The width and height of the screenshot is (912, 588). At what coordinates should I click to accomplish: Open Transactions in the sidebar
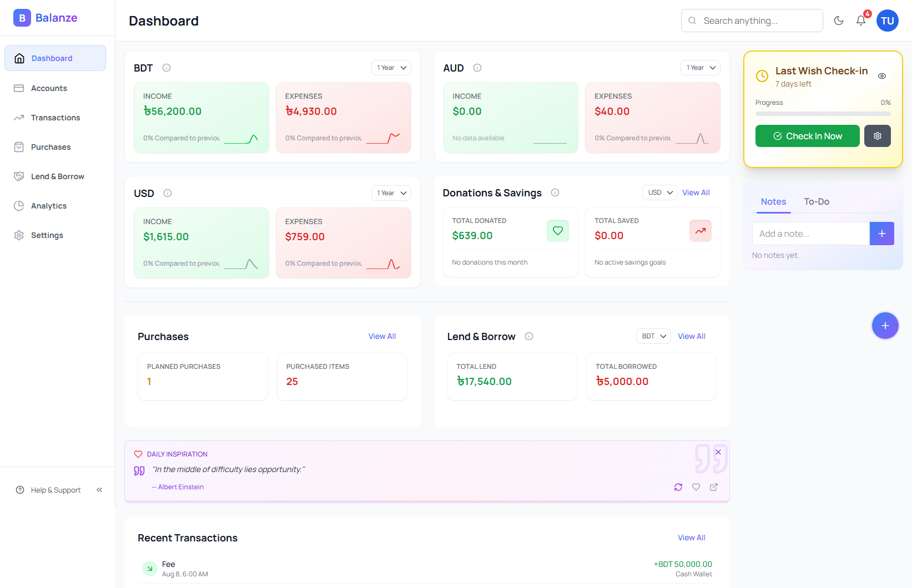pos(56,118)
